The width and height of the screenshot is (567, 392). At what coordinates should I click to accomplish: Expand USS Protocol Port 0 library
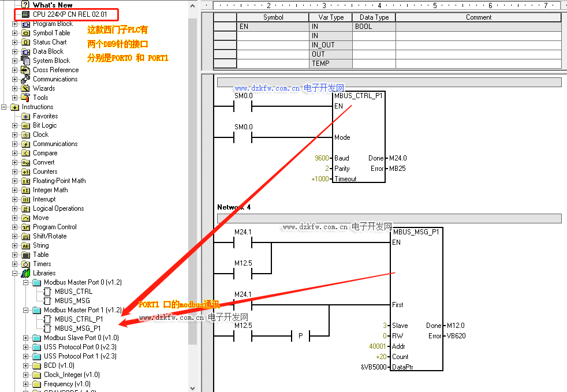26,347
